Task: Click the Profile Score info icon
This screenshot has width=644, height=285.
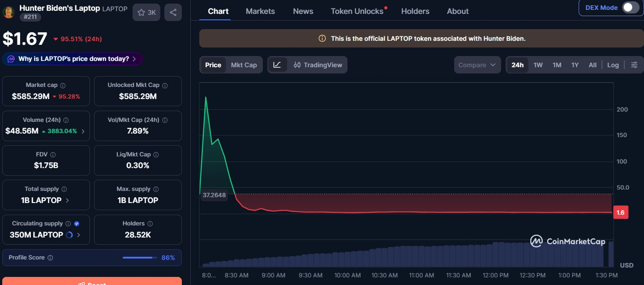Action: coord(50,258)
